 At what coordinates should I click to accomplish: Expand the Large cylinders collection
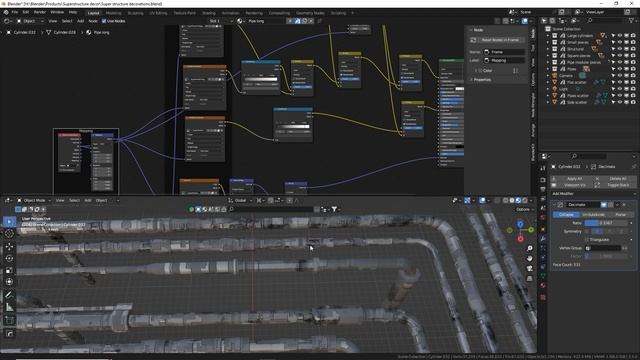(x=548, y=36)
